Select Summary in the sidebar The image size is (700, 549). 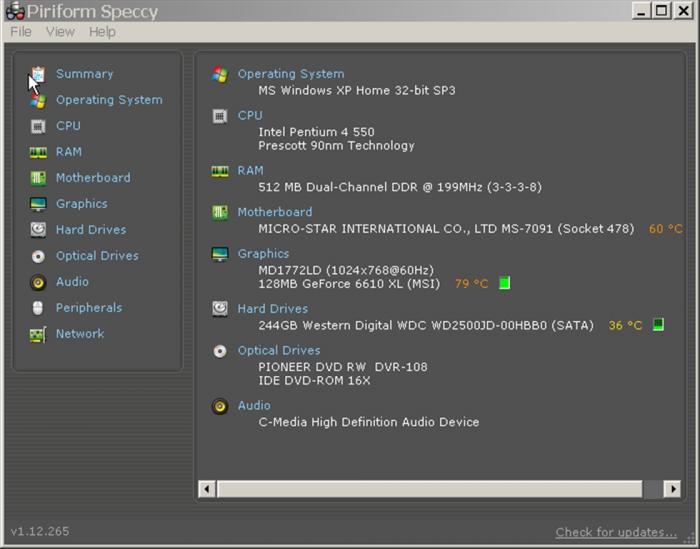[84, 74]
